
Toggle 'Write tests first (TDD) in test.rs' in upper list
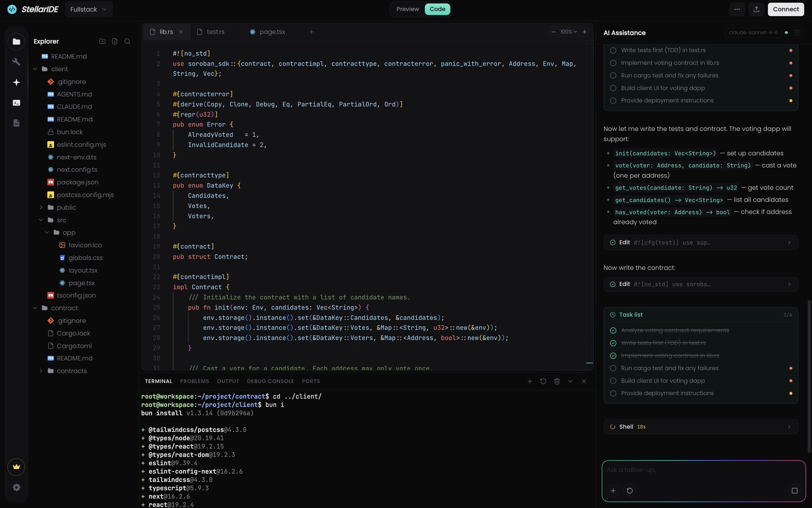613,51
